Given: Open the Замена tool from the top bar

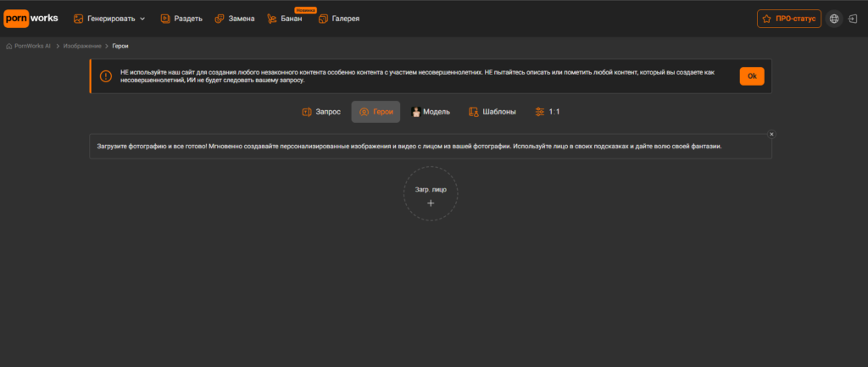Looking at the screenshot, I should coord(235,19).
